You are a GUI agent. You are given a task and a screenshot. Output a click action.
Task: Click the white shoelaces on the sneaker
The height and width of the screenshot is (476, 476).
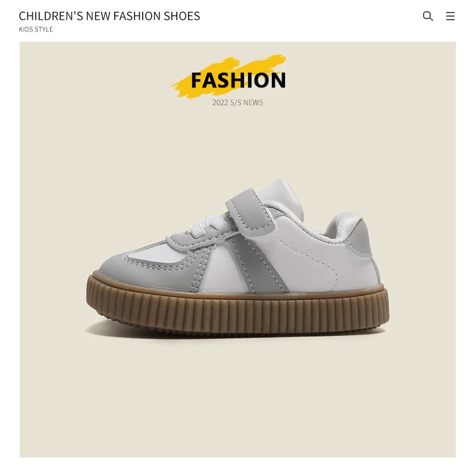pyautogui.click(x=206, y=227)
